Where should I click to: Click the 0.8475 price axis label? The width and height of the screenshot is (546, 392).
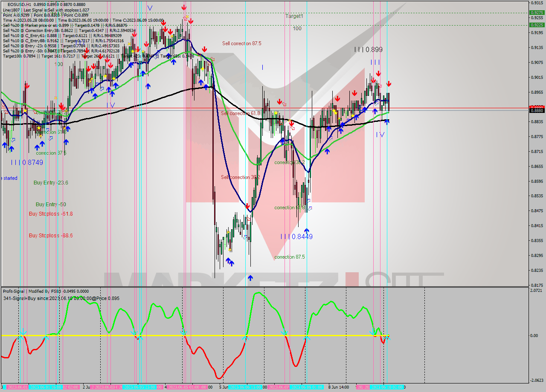coord(537,211)
